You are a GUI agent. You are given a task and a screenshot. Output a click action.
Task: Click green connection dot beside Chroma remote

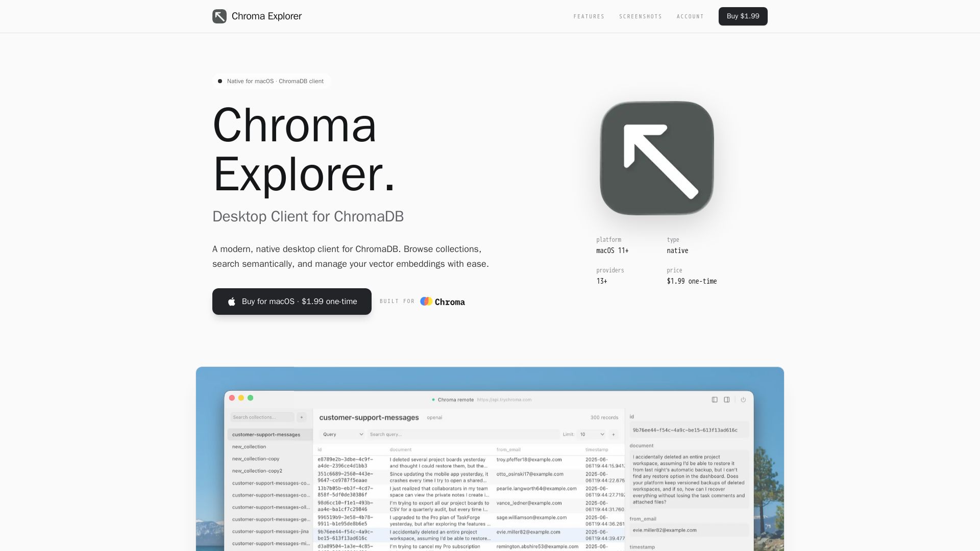tap(433, 400)
